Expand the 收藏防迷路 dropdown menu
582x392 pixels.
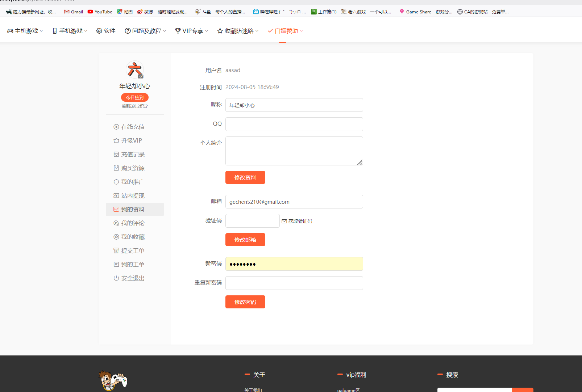(x=238, y=31)
